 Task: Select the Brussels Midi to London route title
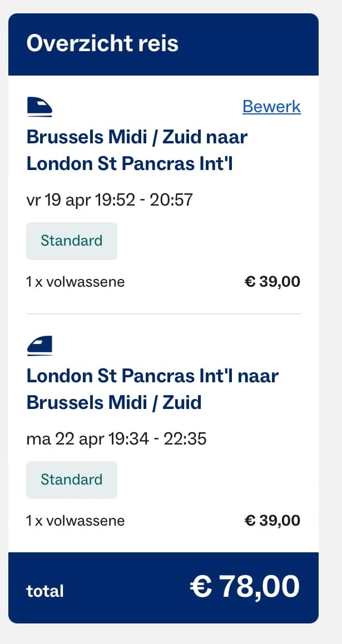coord(137,150)
